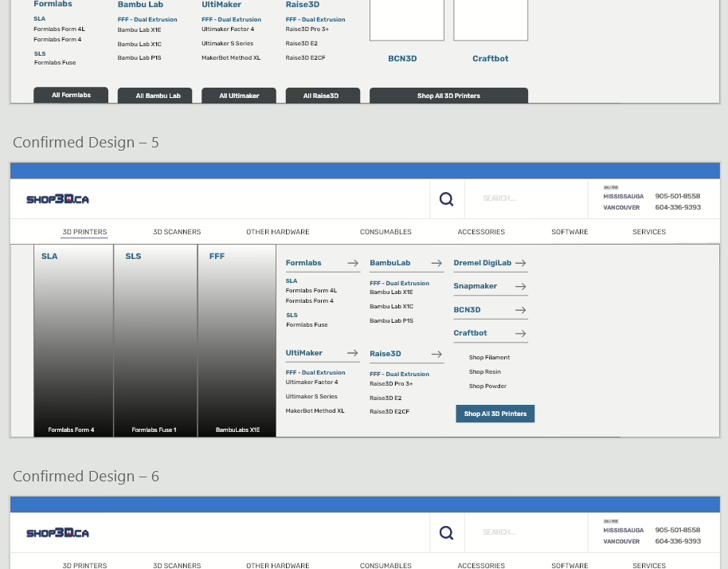Screen dimensions: 728x569
Task: Click the arrow next to BCN3D in Design 5
Action: [520, 310]
